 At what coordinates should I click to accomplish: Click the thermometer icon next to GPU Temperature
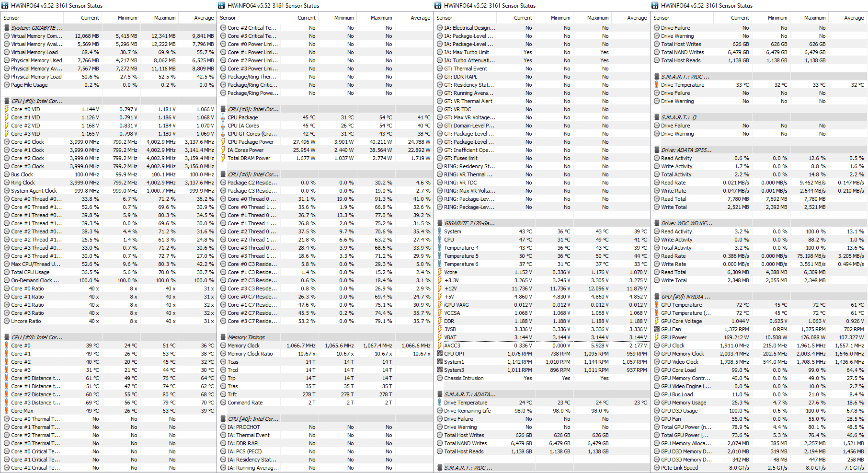657,305
